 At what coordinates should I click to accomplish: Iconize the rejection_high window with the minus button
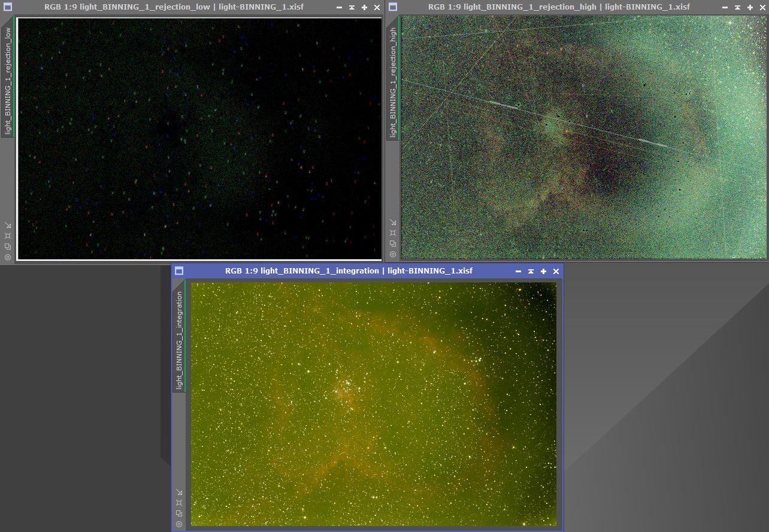coord(724,7)
